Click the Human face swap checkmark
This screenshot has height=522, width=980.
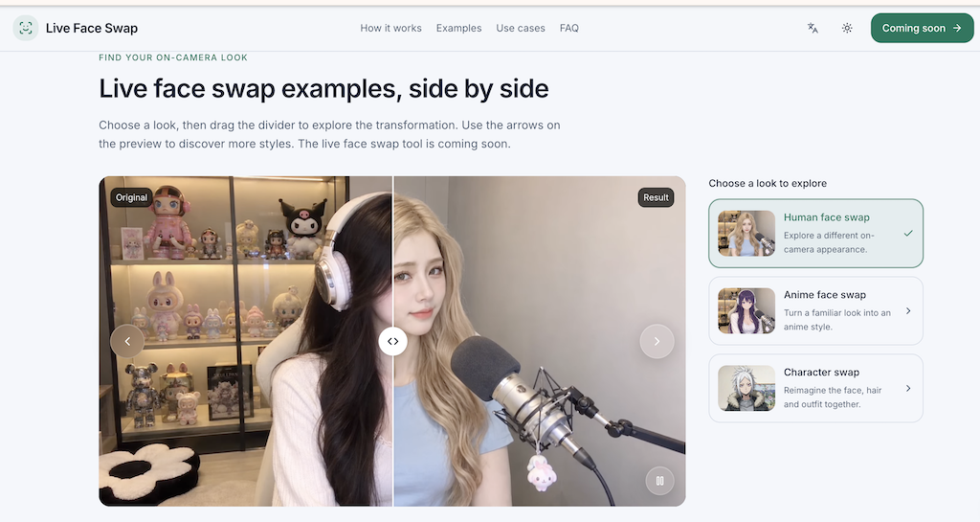tap(908, 233)
